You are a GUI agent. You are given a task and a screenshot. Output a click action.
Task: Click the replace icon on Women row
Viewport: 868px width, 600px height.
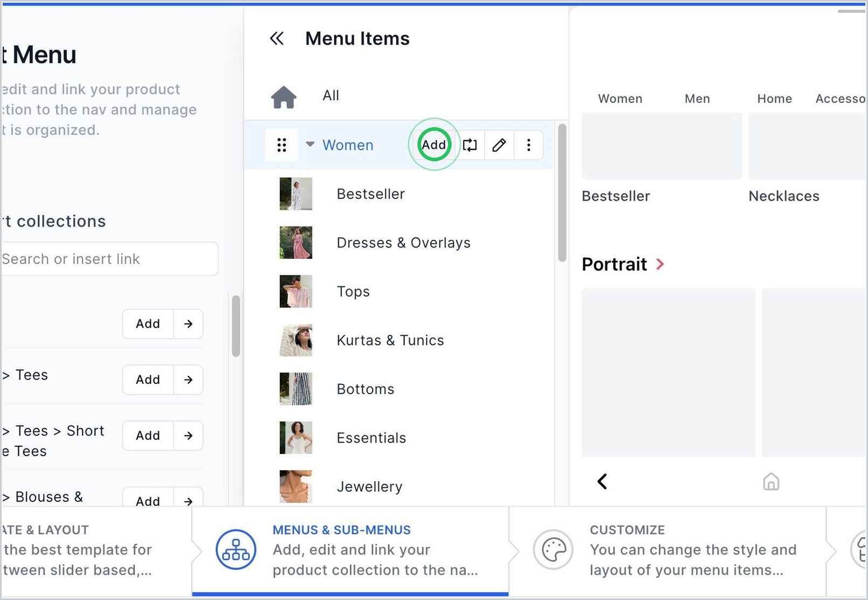pyautogui.click(x=470, y=145)
